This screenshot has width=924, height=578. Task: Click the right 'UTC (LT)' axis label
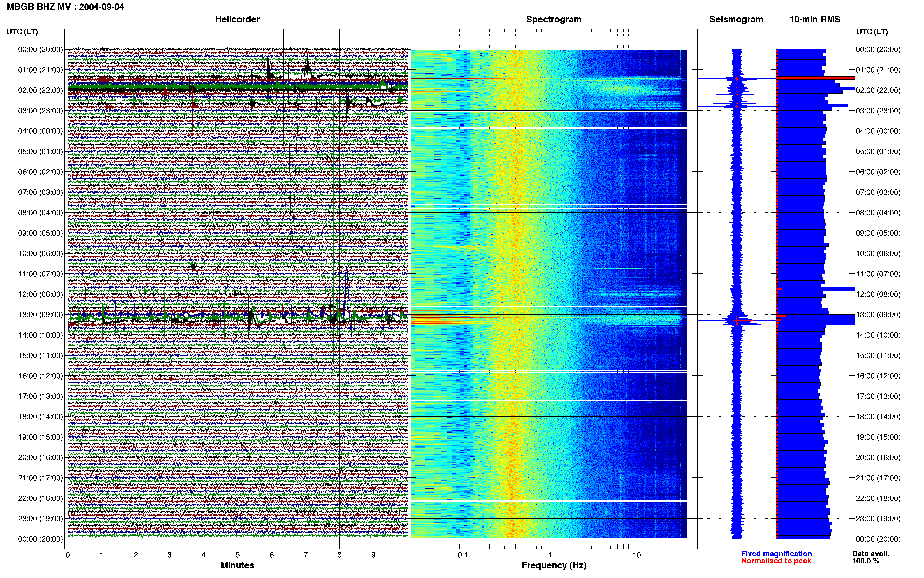pos(872,32)
